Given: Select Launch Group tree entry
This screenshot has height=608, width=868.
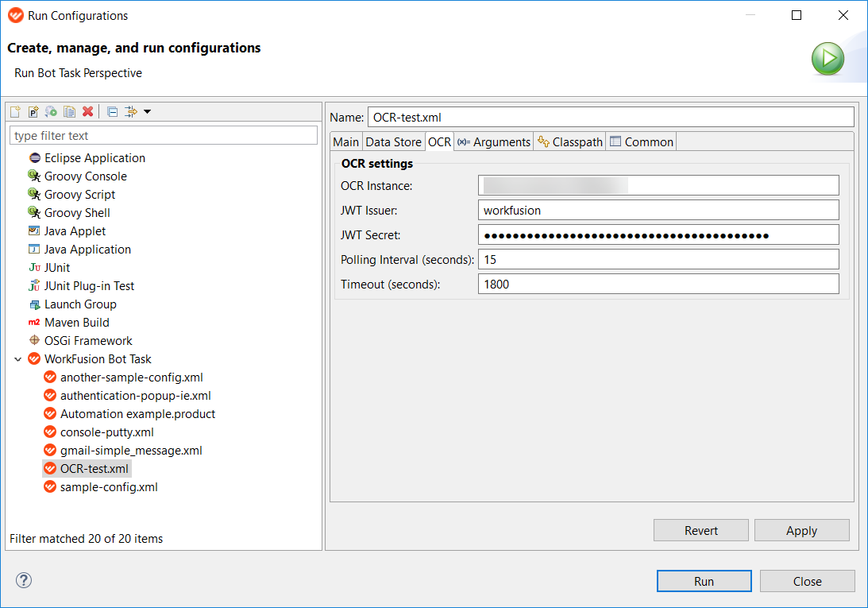Looking at the screenshot, I should click(80, 304).
